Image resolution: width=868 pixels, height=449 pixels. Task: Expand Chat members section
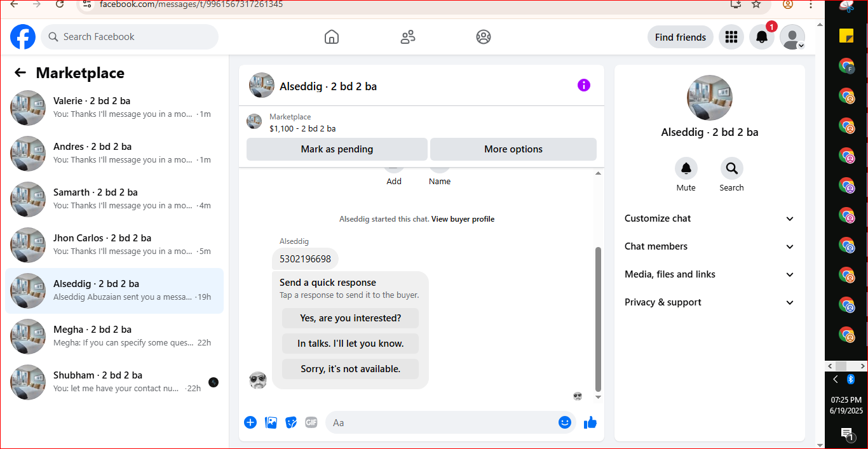click(x=710, y=246)
